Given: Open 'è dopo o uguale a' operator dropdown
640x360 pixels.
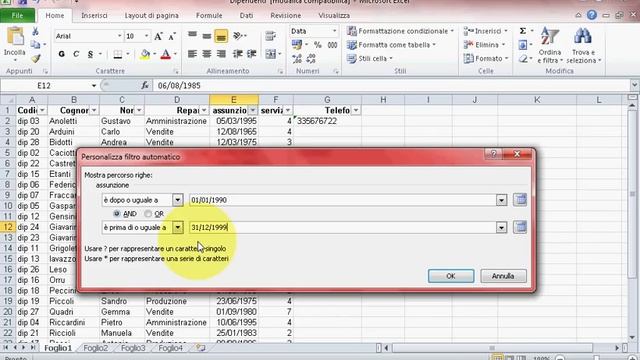Looking at the screenshot, I should tap(178, 200).
